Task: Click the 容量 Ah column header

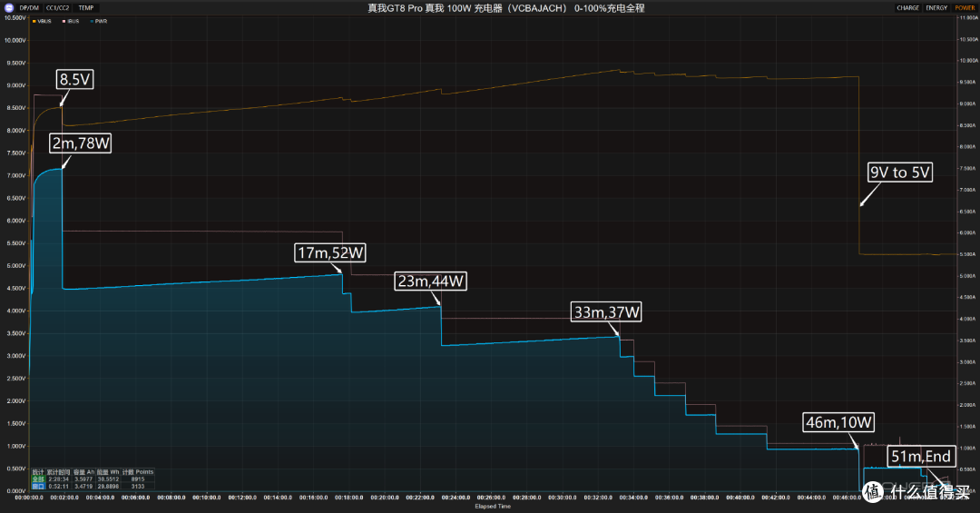Action: (83, 472)
